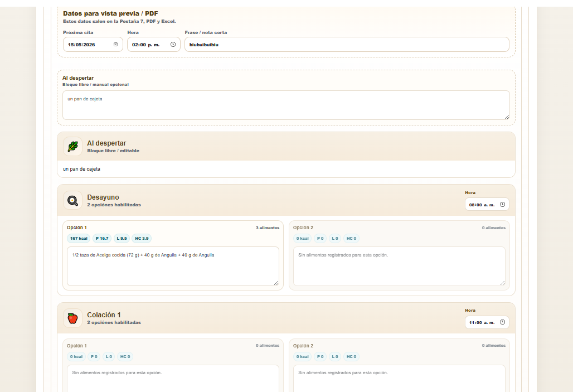Screen dimensions: 573x392
Task: Click the Desayuno '2 opciónes habilitadas' label
Action: coord(114,205)
